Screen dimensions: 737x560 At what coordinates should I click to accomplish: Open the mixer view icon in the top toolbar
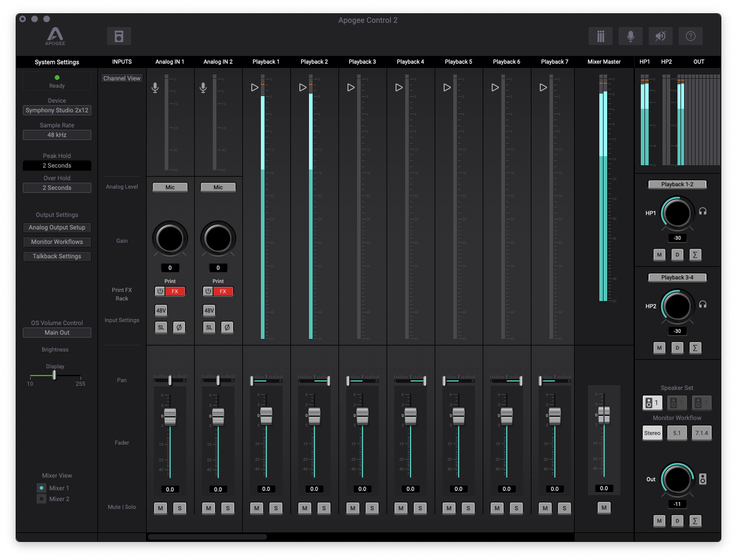click(601, 36)
